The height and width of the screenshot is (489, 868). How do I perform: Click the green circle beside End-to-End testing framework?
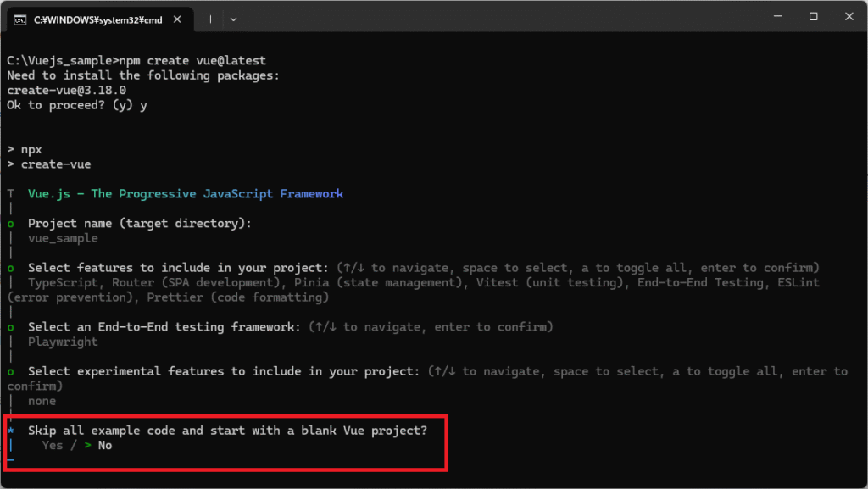(x=10, y=327)
